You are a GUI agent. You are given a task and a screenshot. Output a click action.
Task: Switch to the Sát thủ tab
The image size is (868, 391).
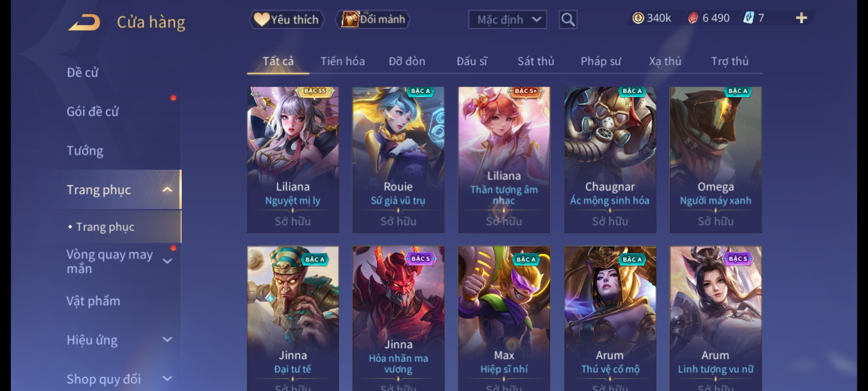[x=536, y=61]
